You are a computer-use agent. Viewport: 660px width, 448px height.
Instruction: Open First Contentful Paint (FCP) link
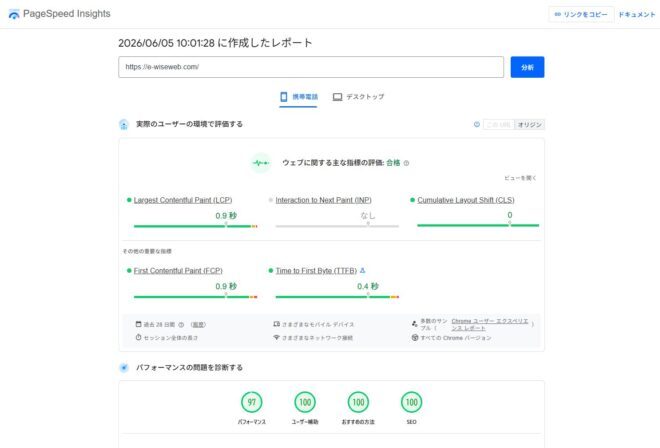[178, 271]
